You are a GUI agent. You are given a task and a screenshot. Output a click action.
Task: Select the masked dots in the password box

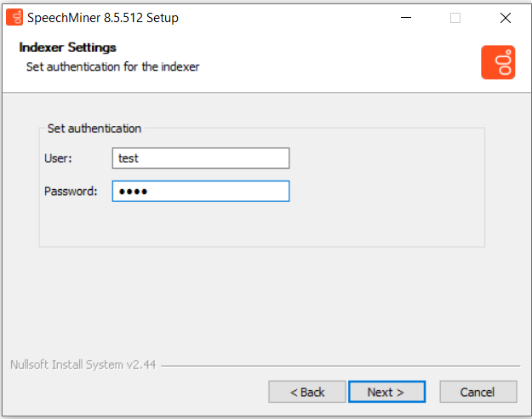[133, 192]
